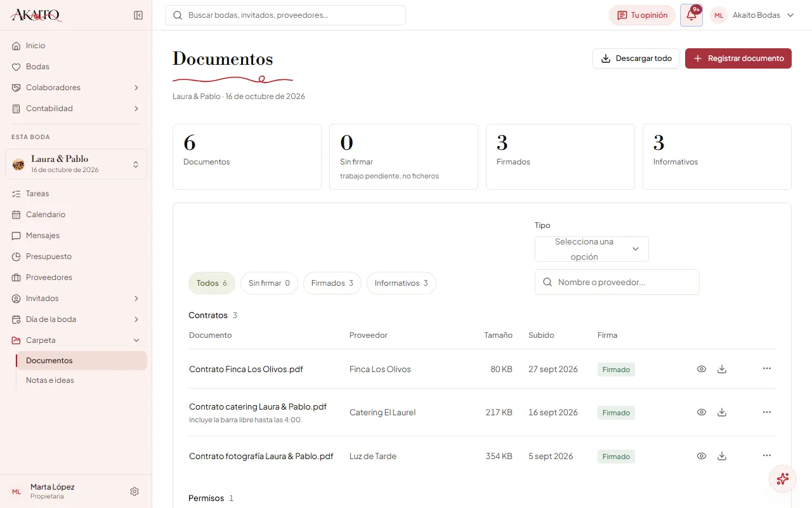Download Contrato catering Laura & Pablo.pdf
Image resolution: width=812 pixels, height=508 pixels.
[x=722, y=412]
